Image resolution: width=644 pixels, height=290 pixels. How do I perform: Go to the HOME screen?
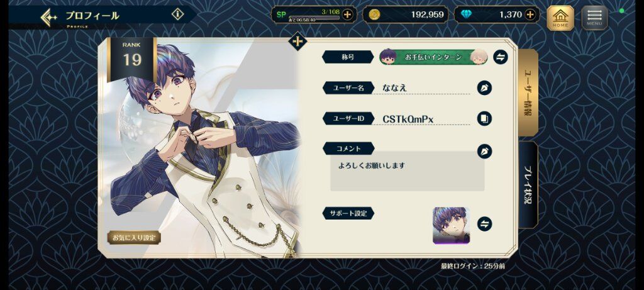560,18
